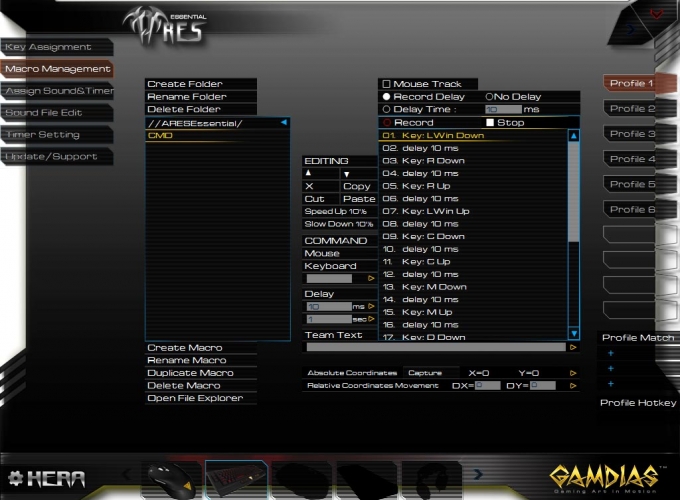The image size is (680, 500).
Task: Go to next device with right arrow
Action: (477, 474)
